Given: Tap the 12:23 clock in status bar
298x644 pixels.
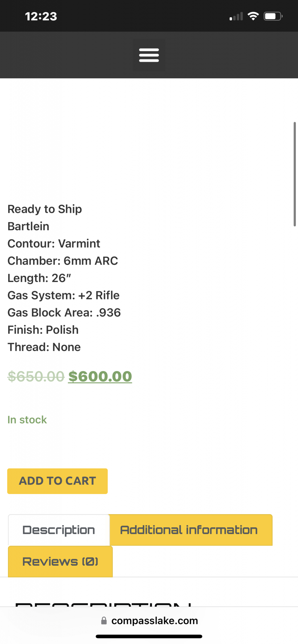Looking at the screenshot, I should [41, 16].
